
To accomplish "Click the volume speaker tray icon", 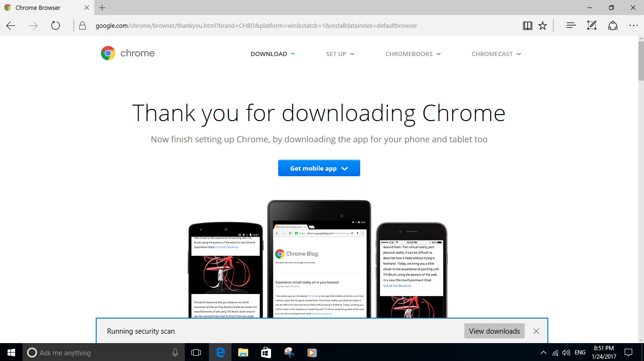I will click(x=566, y=353).
